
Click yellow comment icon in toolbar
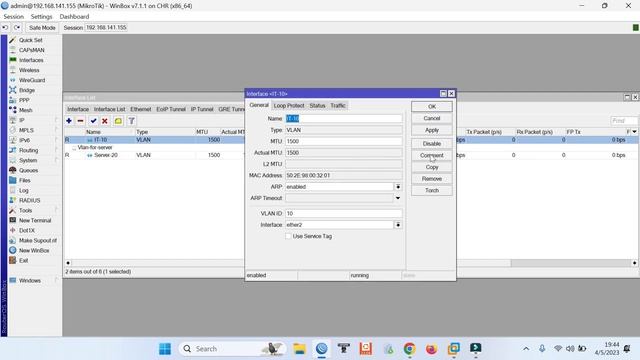pos(118,121)
